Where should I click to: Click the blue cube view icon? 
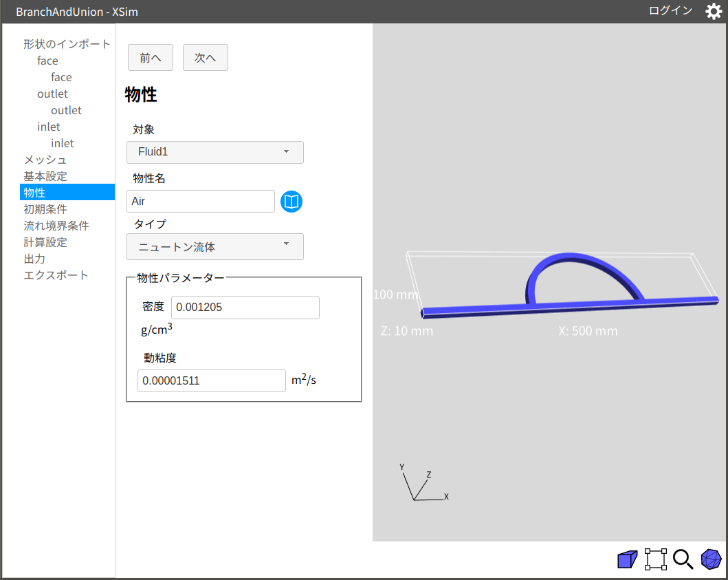point(627,559)
